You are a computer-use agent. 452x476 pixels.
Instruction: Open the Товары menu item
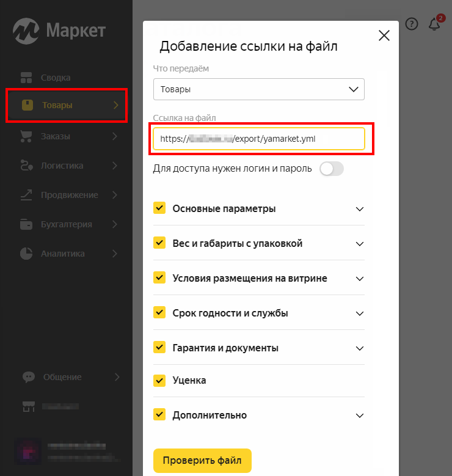point(67,105)
